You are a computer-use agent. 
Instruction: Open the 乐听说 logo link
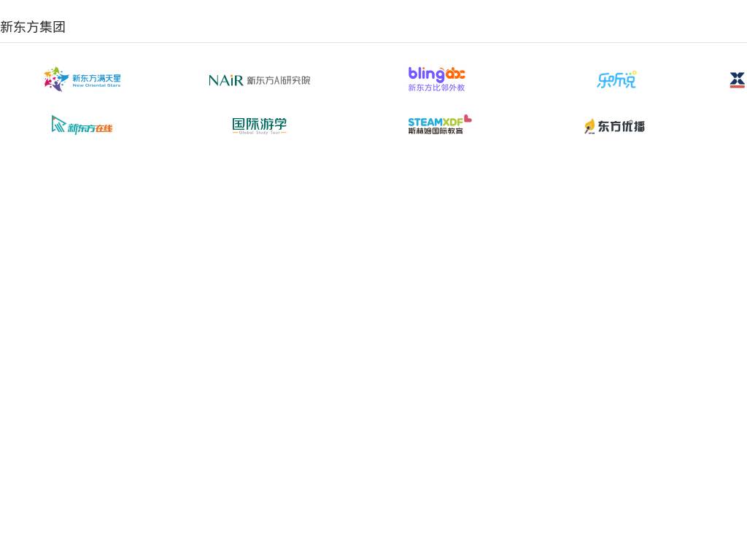[616, 79]
